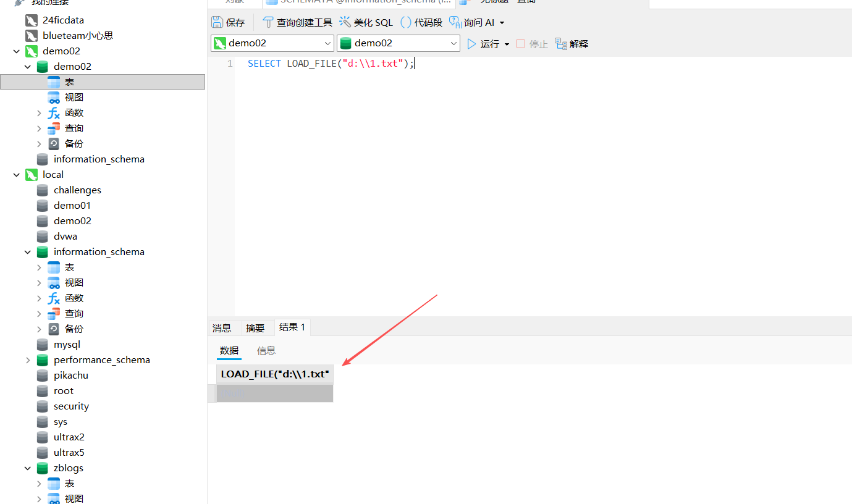Select the 信息 sub-tab
The width and height of the screenshot is (852, 504).
pyautogui.click(x=266, y=351)
